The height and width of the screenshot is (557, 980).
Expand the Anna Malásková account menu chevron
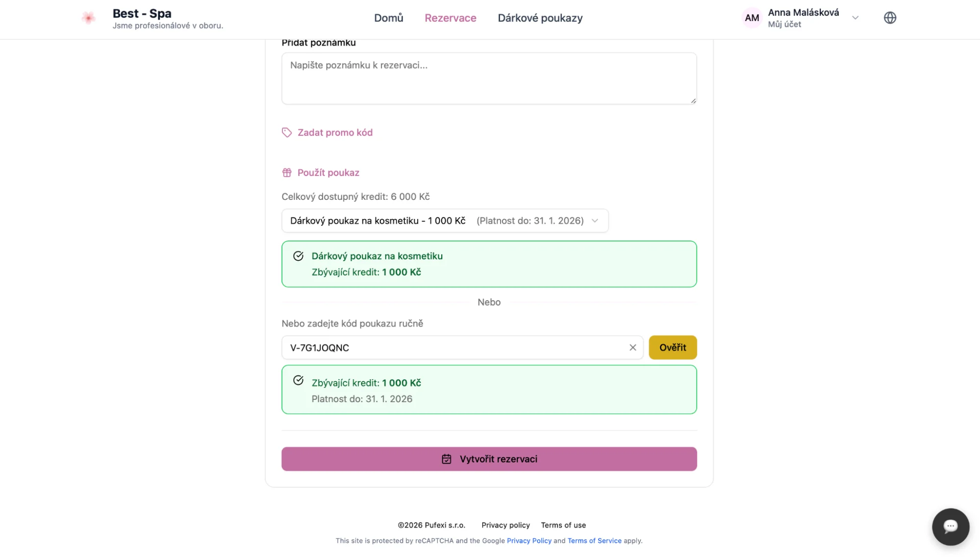855,18
